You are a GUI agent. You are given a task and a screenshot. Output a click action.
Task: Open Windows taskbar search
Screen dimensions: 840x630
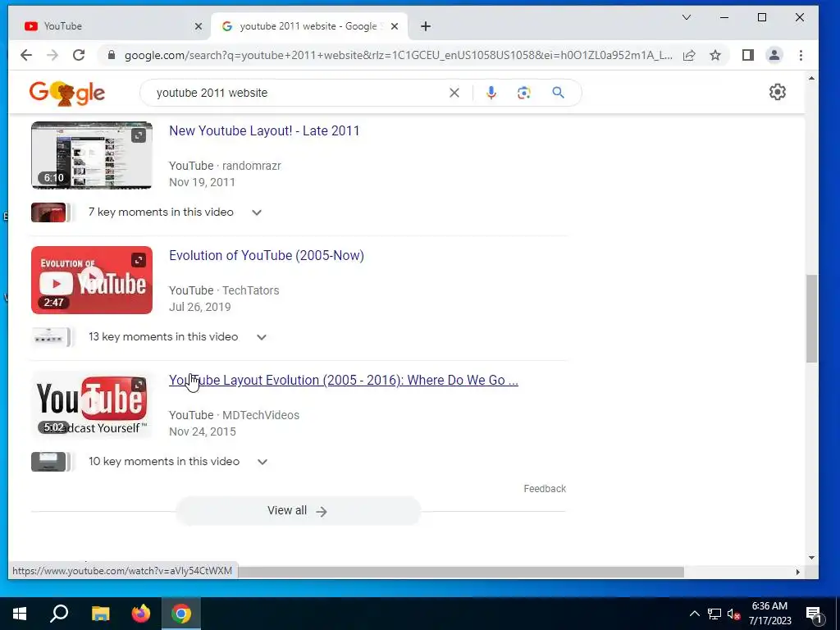59,614
